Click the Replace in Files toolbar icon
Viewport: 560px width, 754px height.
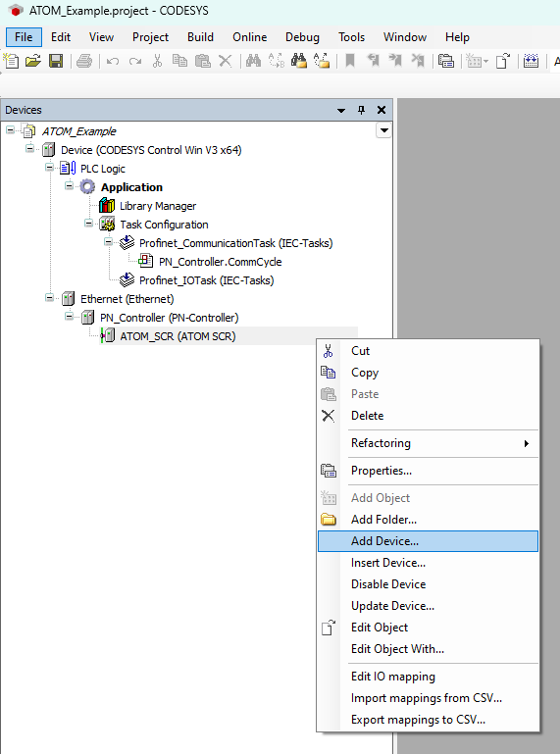pos(322,61)
